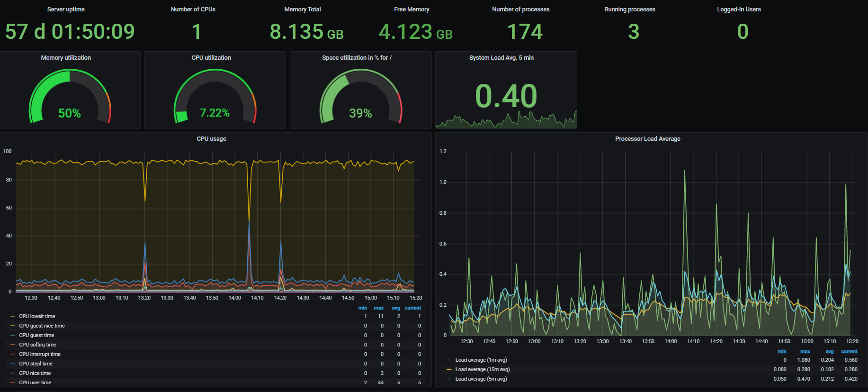
Task: Toggle the CPU interrupt time series visibility
Action: point(39,354)
